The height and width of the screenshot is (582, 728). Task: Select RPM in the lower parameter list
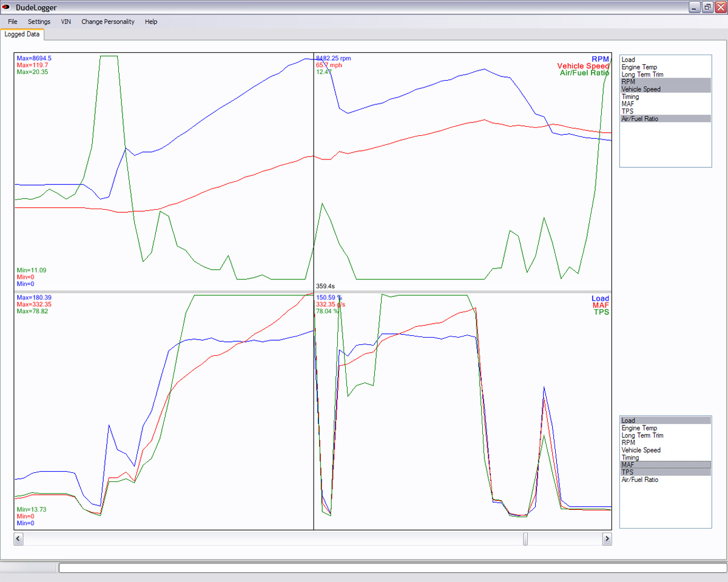(666, 443)
